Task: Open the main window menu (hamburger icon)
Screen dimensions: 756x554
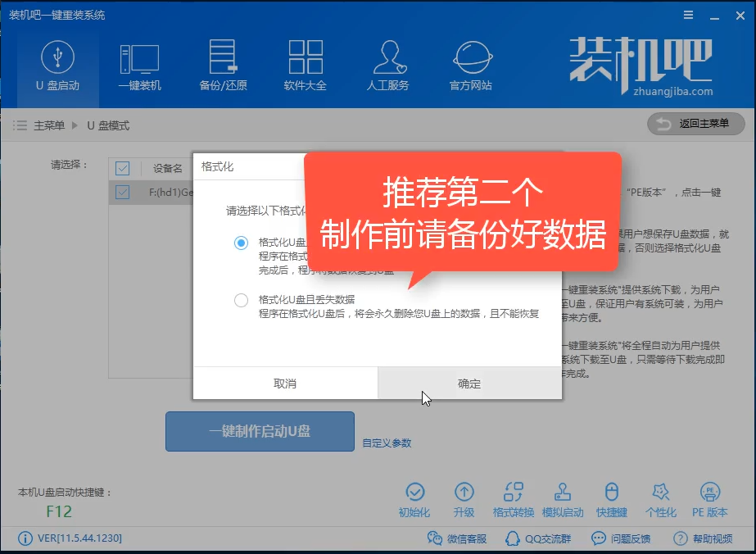Action: pos(686,14)
